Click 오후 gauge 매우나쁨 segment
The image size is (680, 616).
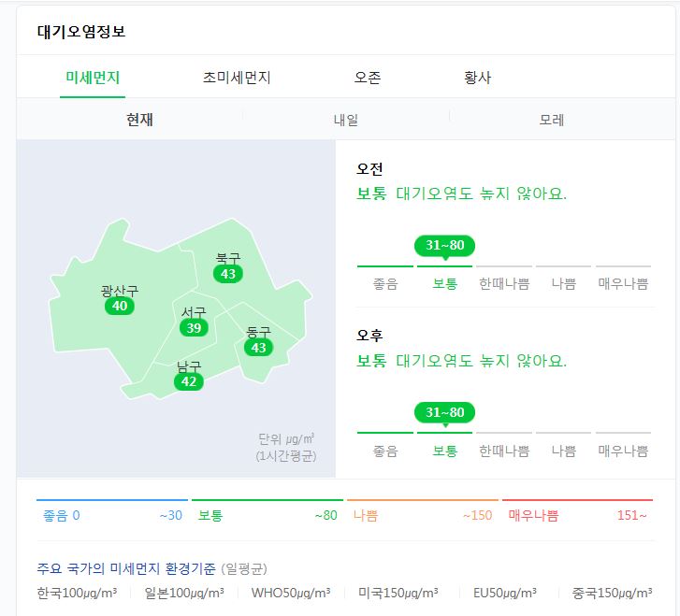(623, 450)
